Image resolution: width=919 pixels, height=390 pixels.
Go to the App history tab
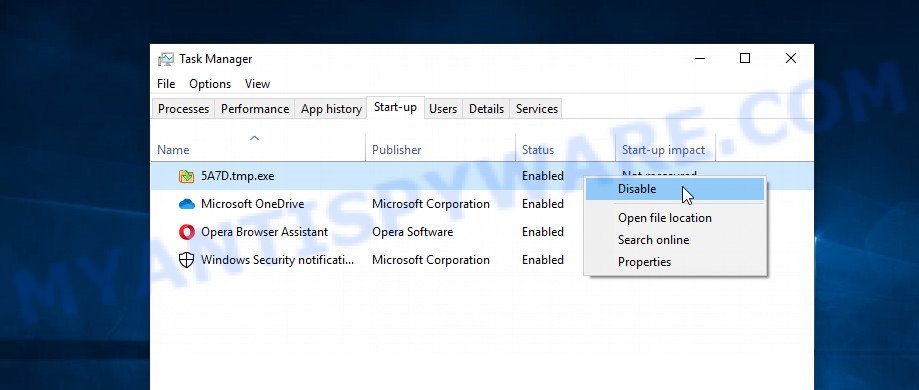pyautogui.click(x=331, y=109)
